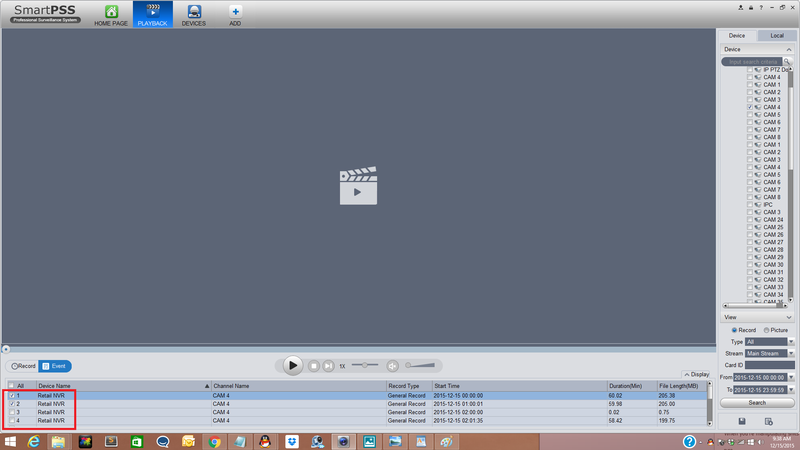Open the Stream dropdown showing Main Stream

(769, 354)
